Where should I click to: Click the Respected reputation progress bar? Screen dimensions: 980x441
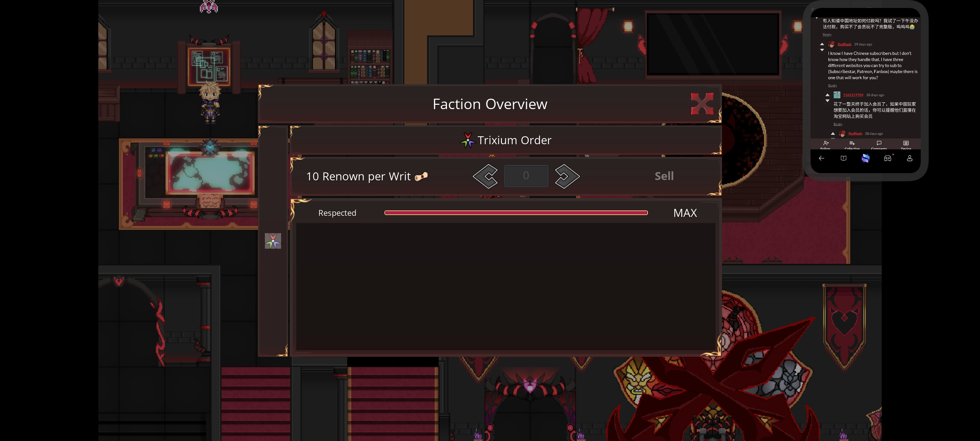point(516,213)
